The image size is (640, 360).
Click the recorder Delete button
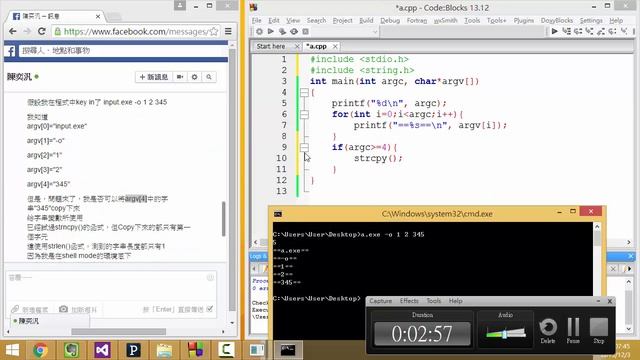[x=548, y=331]
